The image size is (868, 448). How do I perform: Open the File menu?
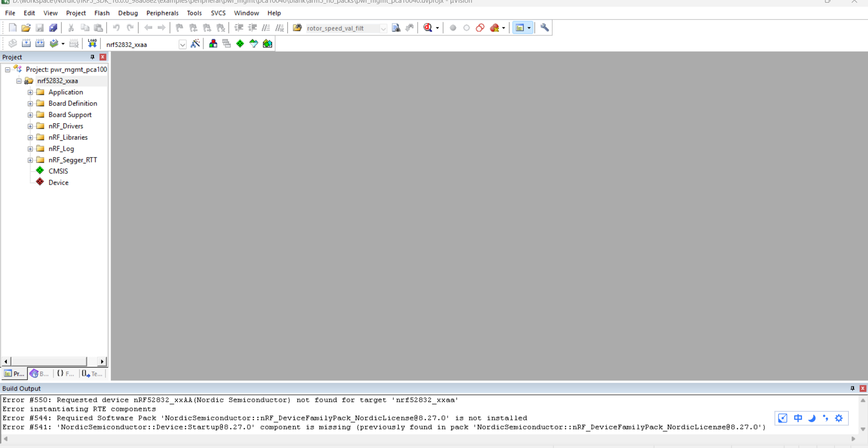click(10, 13)
